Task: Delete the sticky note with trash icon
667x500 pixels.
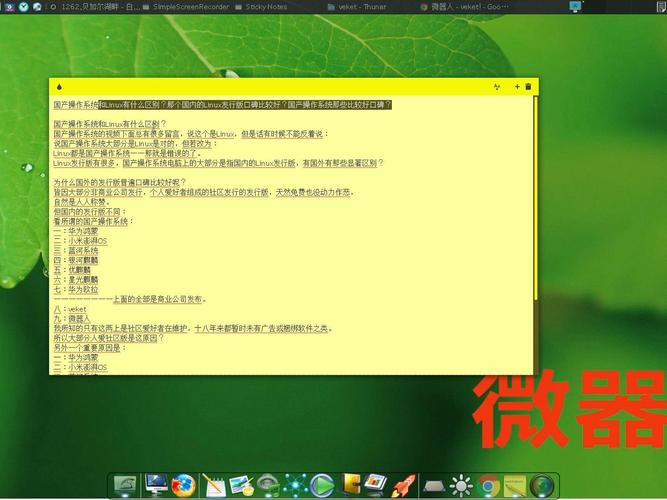Action: pos(528,86)
